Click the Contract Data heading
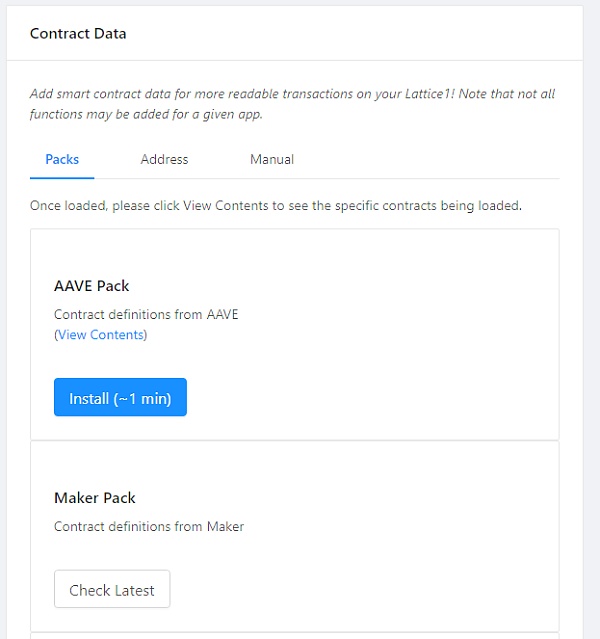Image resolution: width=600 pixels, height=639 pixels. pyautogui.click(x=78, y=33)
